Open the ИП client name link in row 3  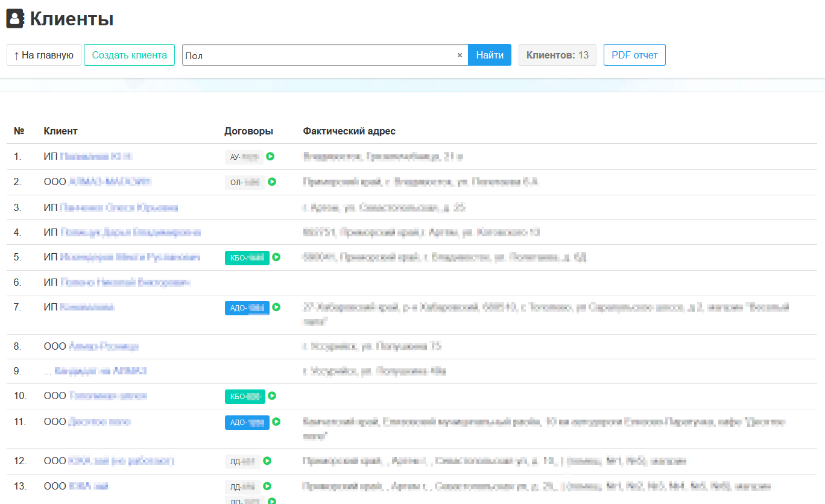point(119,207)
